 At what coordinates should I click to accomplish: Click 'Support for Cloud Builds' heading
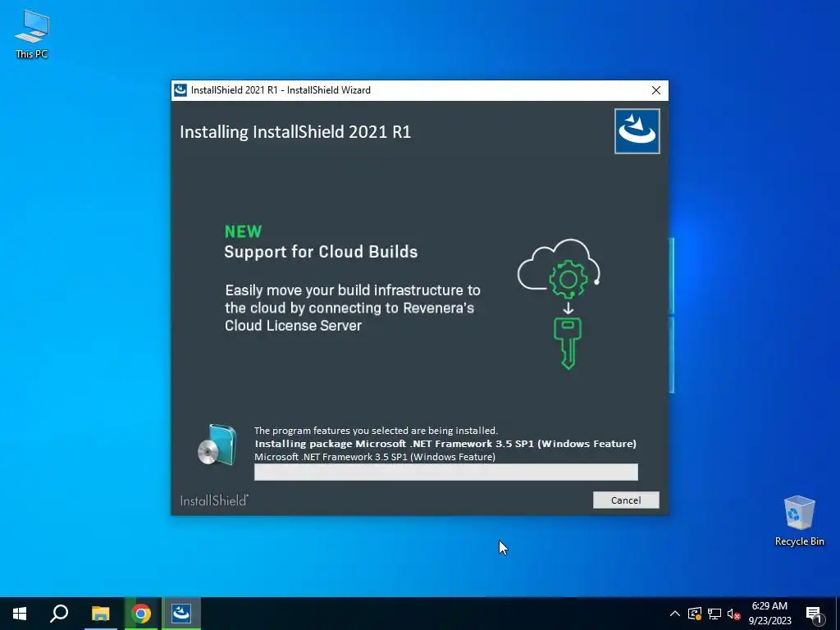[321, 252]
